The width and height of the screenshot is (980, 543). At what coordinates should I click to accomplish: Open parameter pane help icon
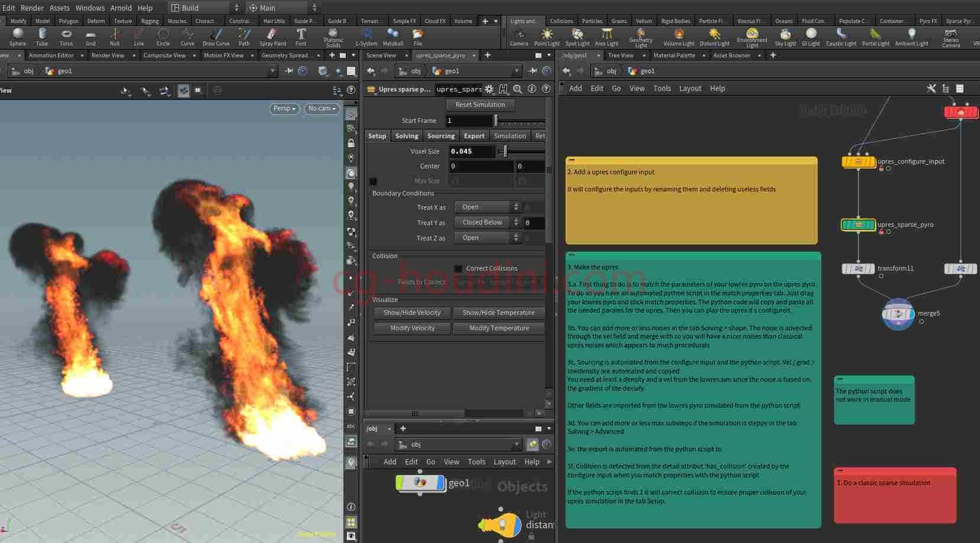coord(546,89)
